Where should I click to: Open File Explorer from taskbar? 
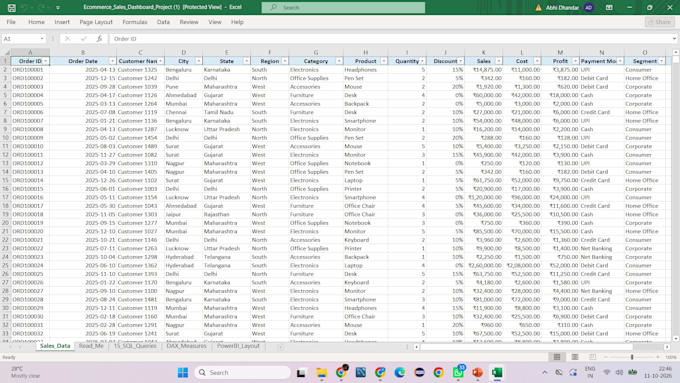pyautogui.click(x=321, y=372)
